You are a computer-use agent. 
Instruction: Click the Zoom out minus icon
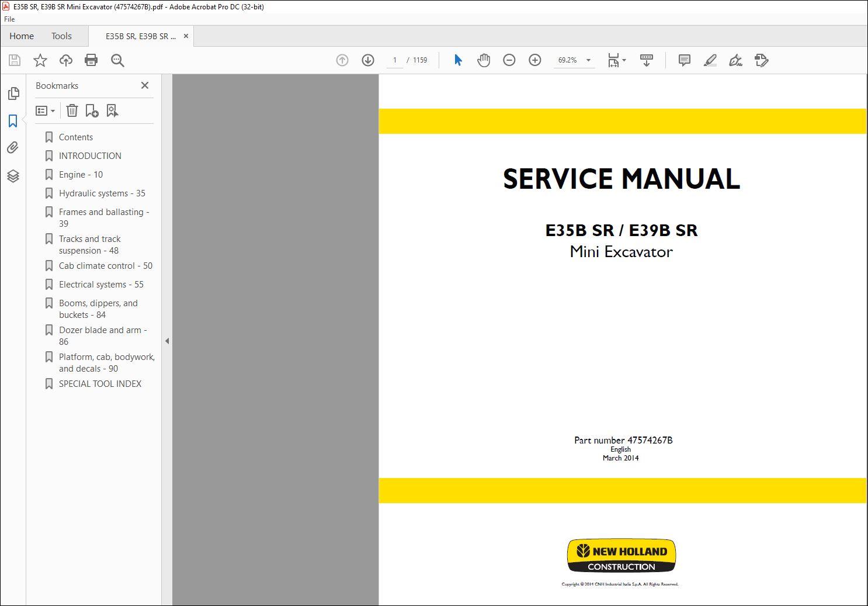[509, 60]
